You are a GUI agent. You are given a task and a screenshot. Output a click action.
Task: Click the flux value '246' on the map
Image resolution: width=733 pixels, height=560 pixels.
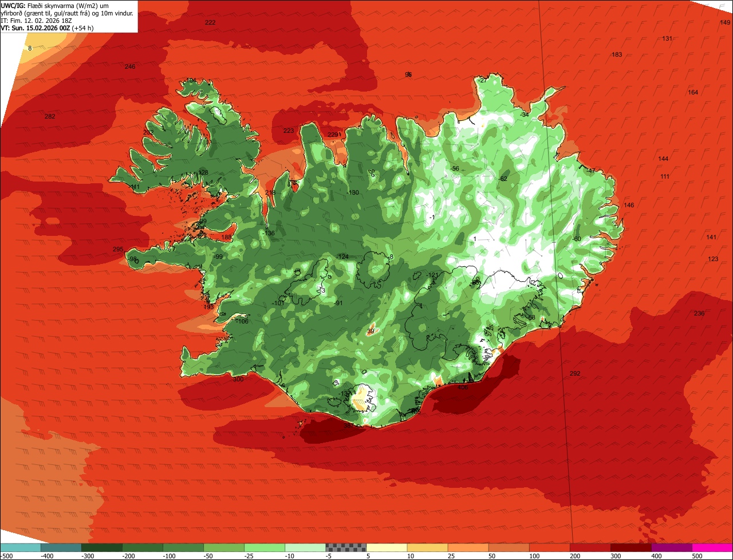[x=130, y=67]
